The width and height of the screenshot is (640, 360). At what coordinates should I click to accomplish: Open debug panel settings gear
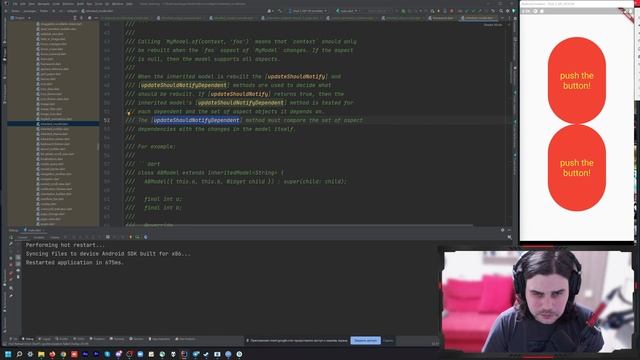pyautogui.click(x=502, y=230)
